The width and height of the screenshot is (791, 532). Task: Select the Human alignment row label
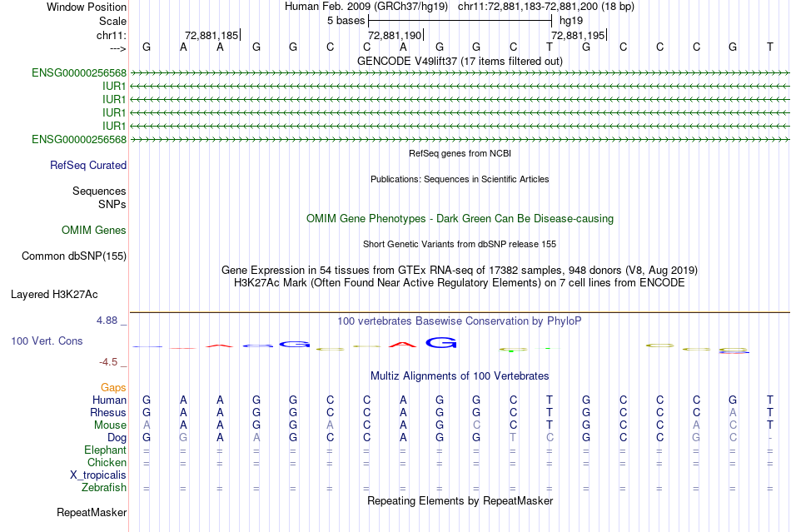tap(109, 400)
